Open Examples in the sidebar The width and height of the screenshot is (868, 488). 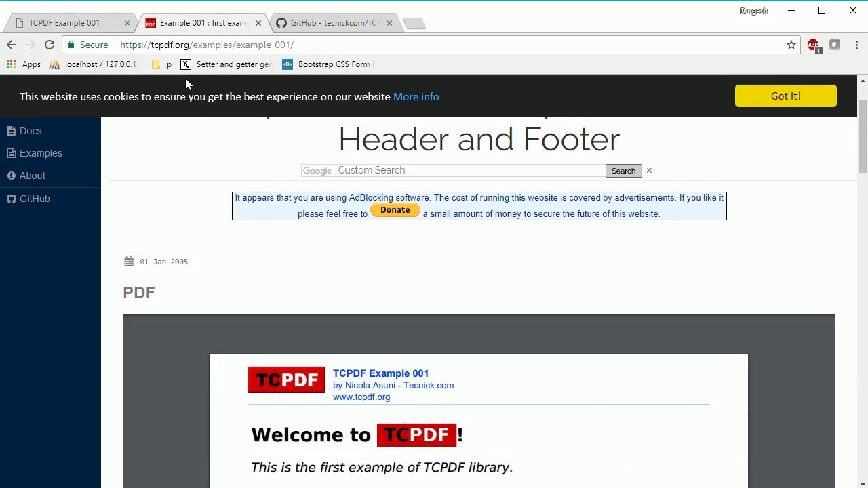[35, 153]
